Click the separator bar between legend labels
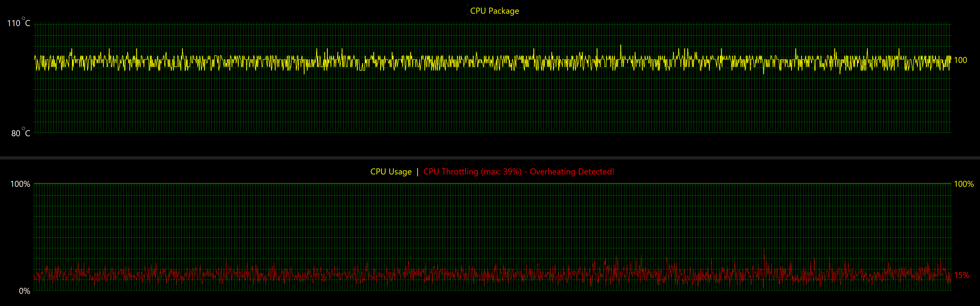Screen dimensions: 980x306 [x=417, y=172]
